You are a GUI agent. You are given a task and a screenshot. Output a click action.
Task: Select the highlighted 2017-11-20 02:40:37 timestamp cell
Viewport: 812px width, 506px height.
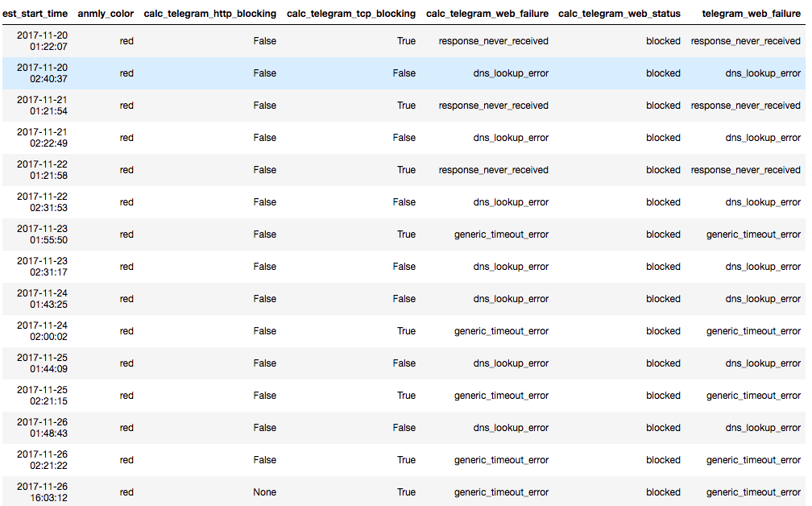click(42, 73)
